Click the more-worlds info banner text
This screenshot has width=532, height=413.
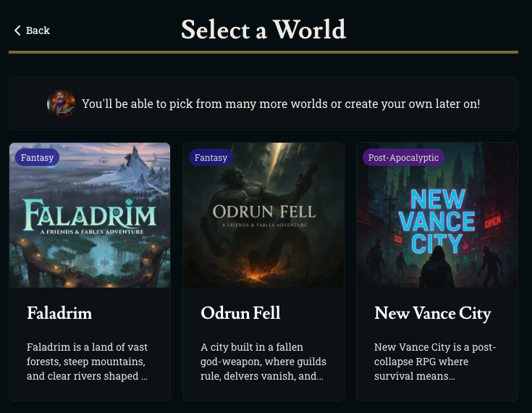tap(281, 104)
